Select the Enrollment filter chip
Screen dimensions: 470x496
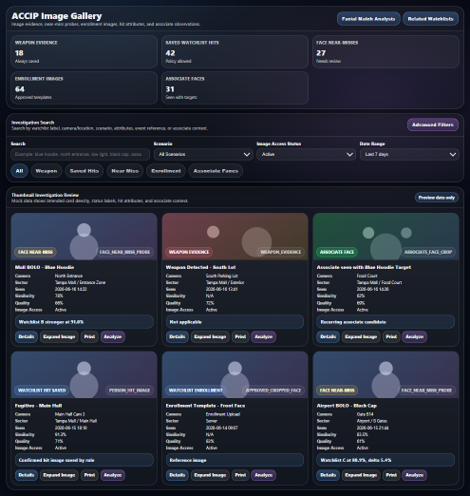point(166,171)
